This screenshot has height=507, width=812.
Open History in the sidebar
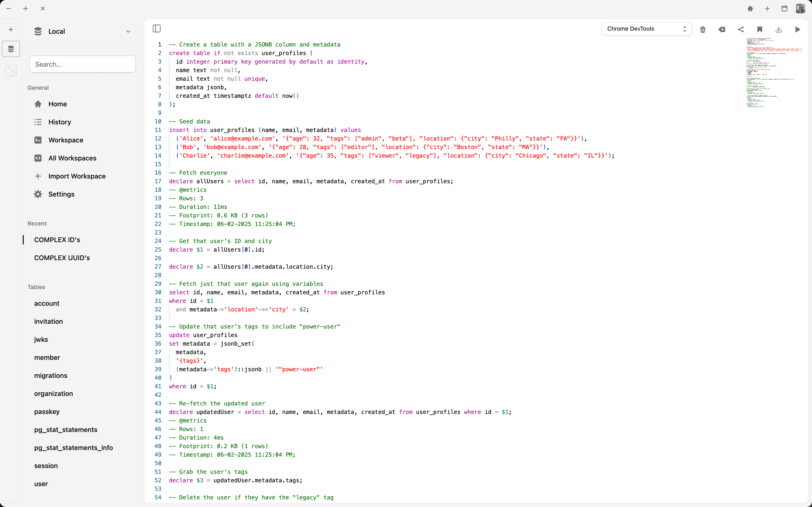point(82,122)
